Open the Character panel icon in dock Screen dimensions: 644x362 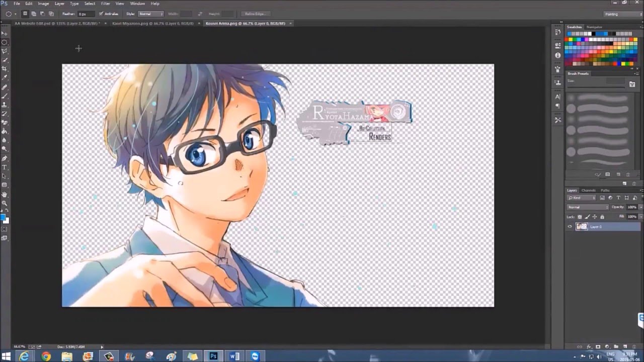[x=557, y=97]
